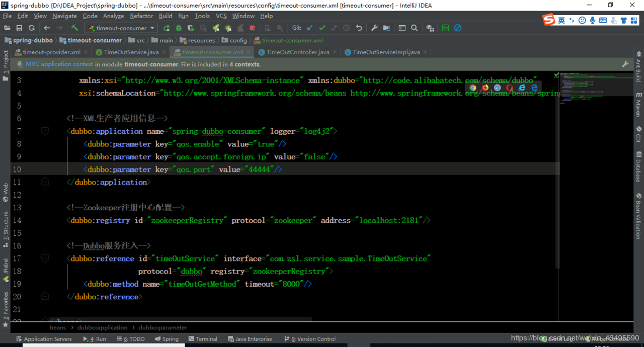Build the project with the hammer icon
Image resolution: width=644 pixels, height=347 pixels.
(x=74, y=28)
